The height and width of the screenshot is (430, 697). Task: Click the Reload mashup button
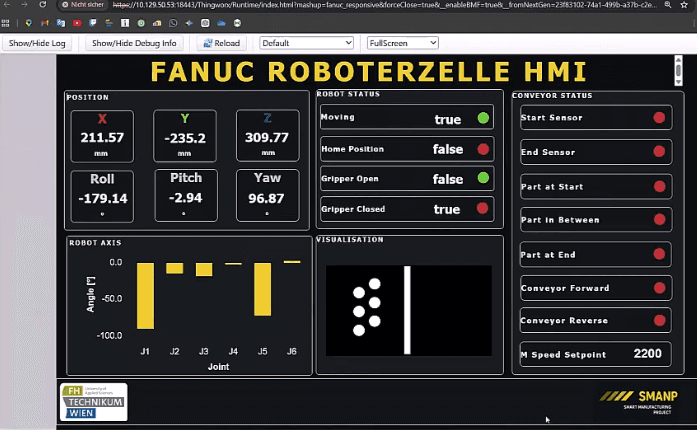pyautogui.click(x=222, y=43)
